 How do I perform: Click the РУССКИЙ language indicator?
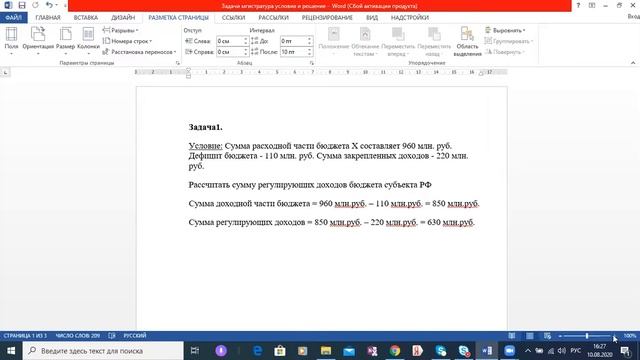(135, 336)
